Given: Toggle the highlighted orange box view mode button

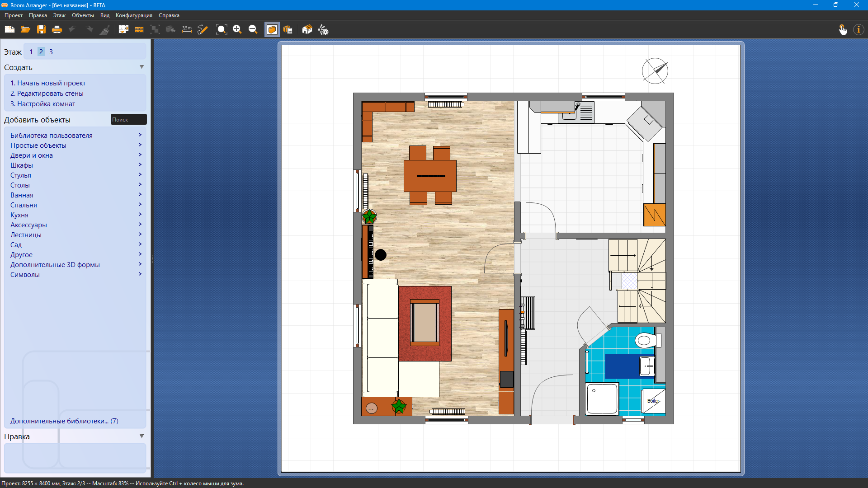Looking at the screenshot, I should 272,30.
